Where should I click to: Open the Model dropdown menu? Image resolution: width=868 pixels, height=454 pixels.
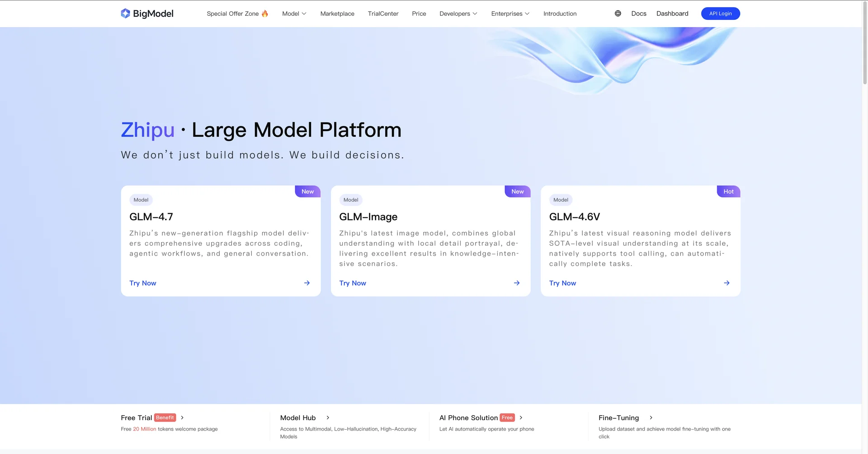pyautogui.click(x=294, y=13)
